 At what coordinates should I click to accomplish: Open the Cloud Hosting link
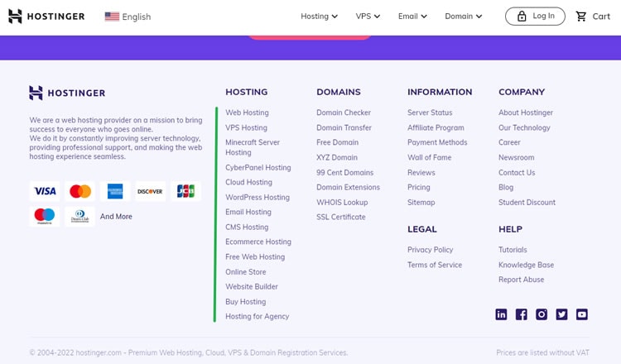point(248,182)
